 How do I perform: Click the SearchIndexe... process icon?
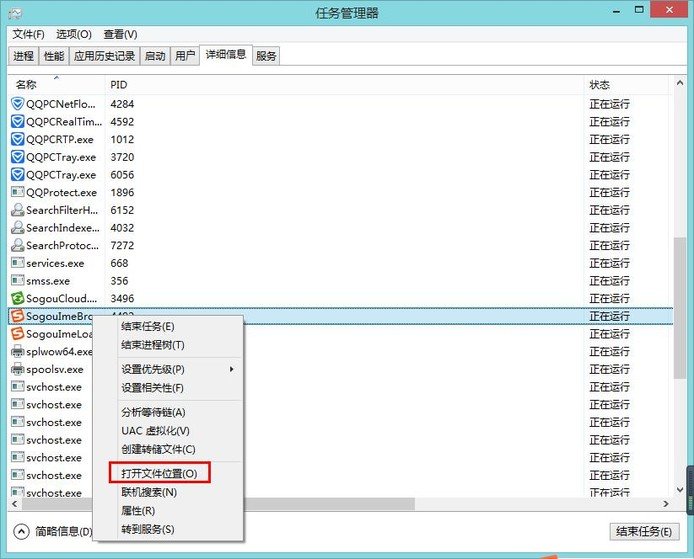17,227
